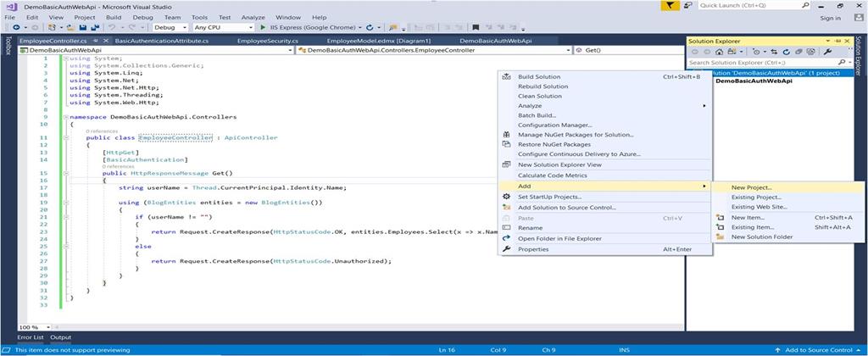Click the feedback icon beside Quick Launch
Image resolution: width=868 pixels, height=356 pixels.
687,6
